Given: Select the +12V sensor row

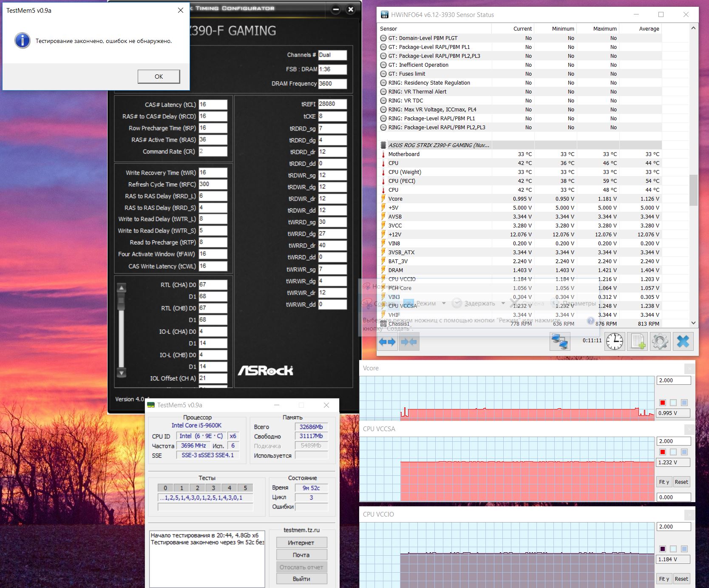Looking at the screenshot, I should (x=519, y=235).
